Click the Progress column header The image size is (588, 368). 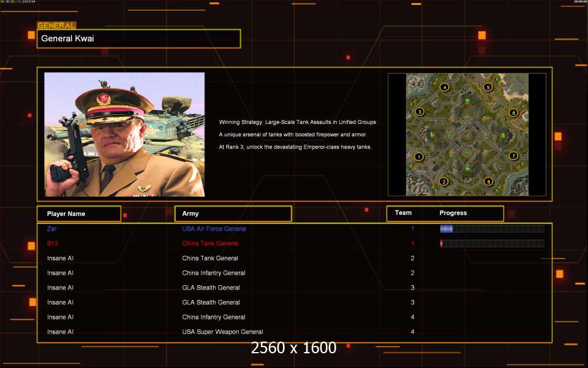pyautogui.click(x=453, y=213)
